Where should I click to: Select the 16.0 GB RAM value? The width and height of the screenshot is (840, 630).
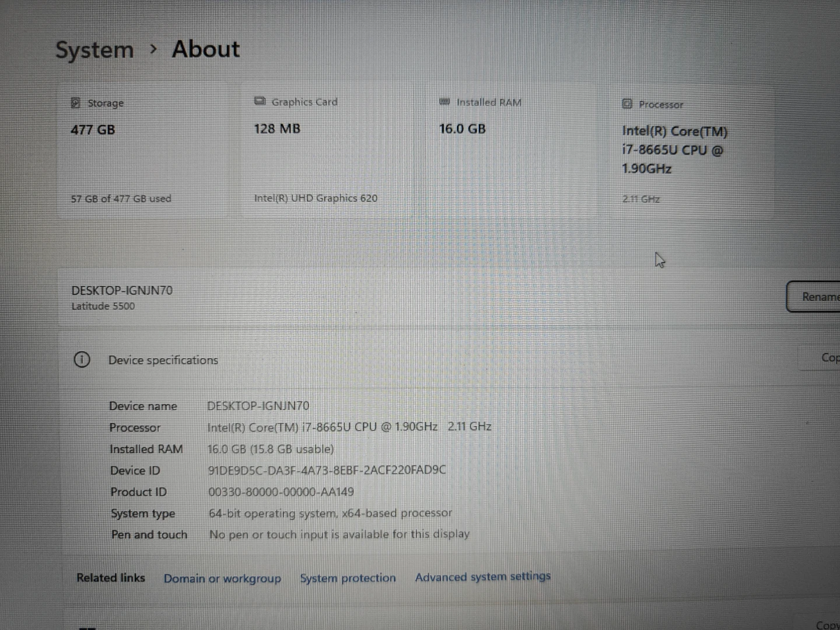click(x=463, y=128)
